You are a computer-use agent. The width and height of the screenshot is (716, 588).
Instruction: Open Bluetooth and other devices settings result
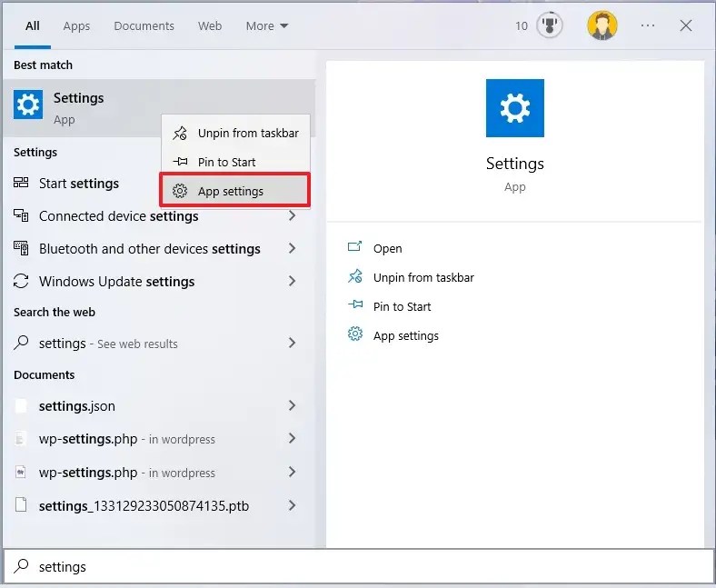(x=159, y=248)
